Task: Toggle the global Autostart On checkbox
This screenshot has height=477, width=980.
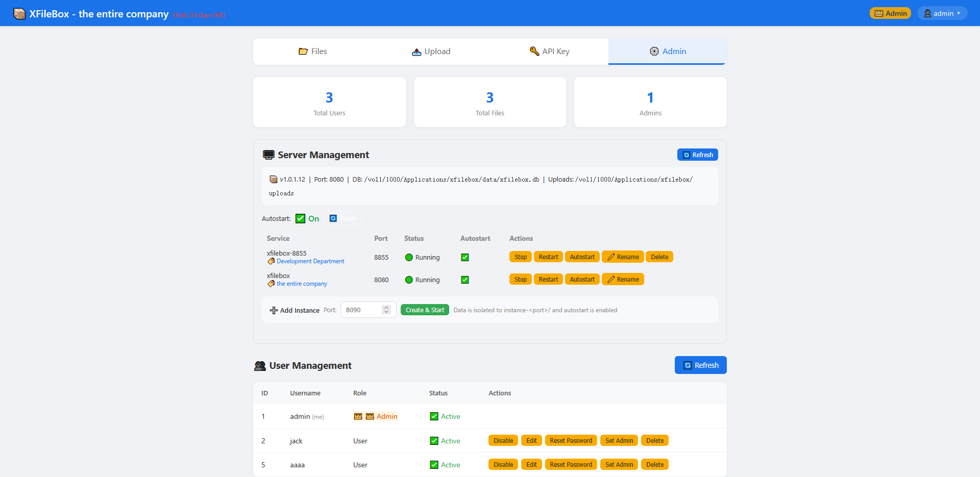Action: click(301, 218)
